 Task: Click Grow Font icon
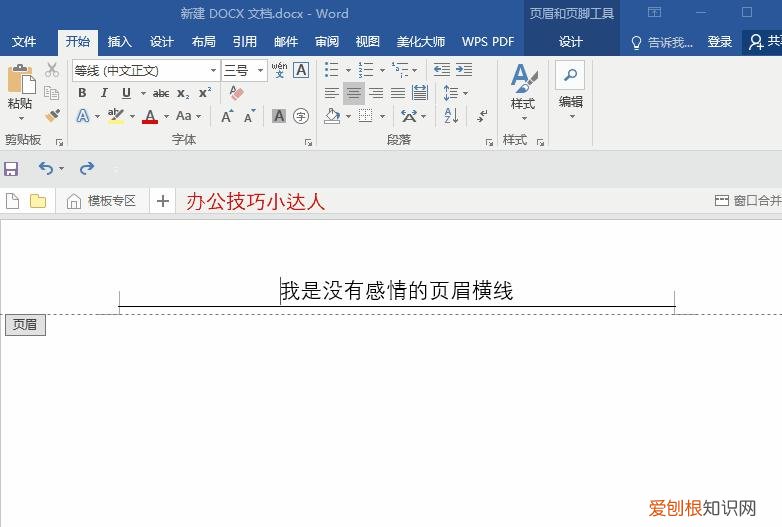pyautogui.click(x=227, y=116)
